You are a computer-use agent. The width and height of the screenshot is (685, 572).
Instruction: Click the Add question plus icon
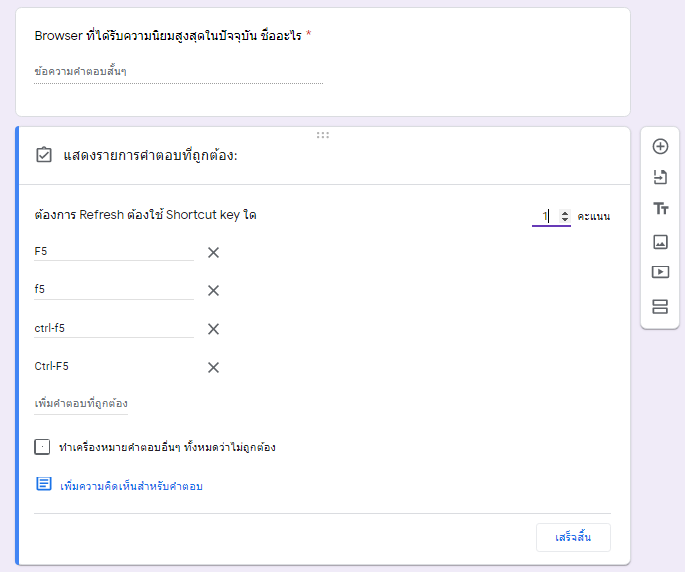pyautogui.click(x=660, y=146)
